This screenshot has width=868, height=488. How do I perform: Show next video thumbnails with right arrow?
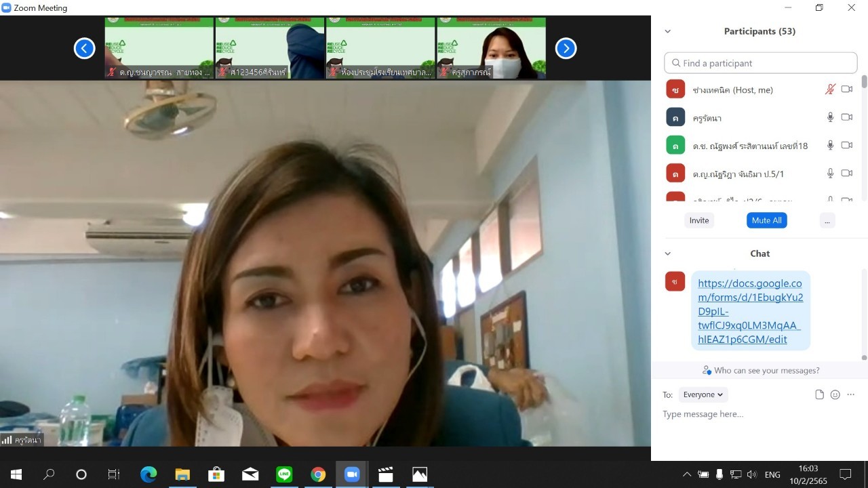click(x=566, y=48)
